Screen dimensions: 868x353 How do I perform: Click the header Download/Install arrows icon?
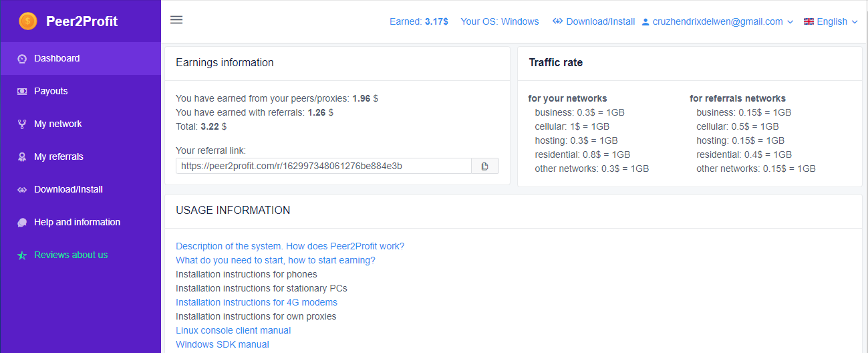(558, 21)
